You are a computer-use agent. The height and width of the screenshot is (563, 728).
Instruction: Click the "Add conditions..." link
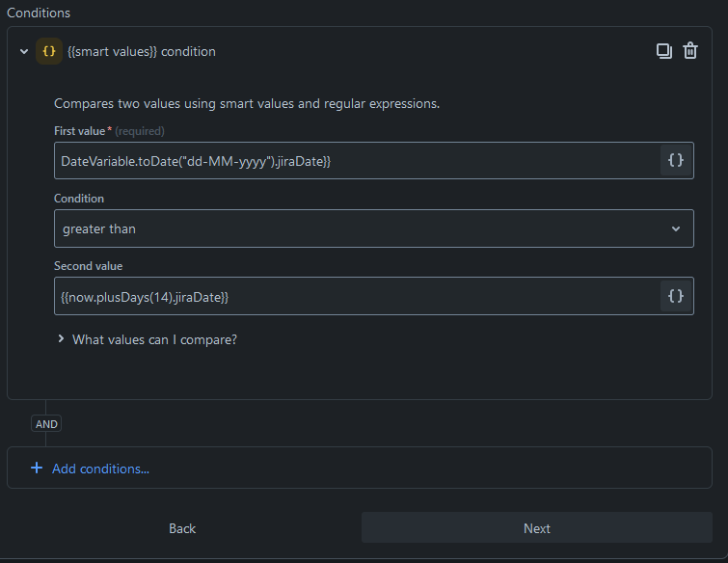click(100, 469)
